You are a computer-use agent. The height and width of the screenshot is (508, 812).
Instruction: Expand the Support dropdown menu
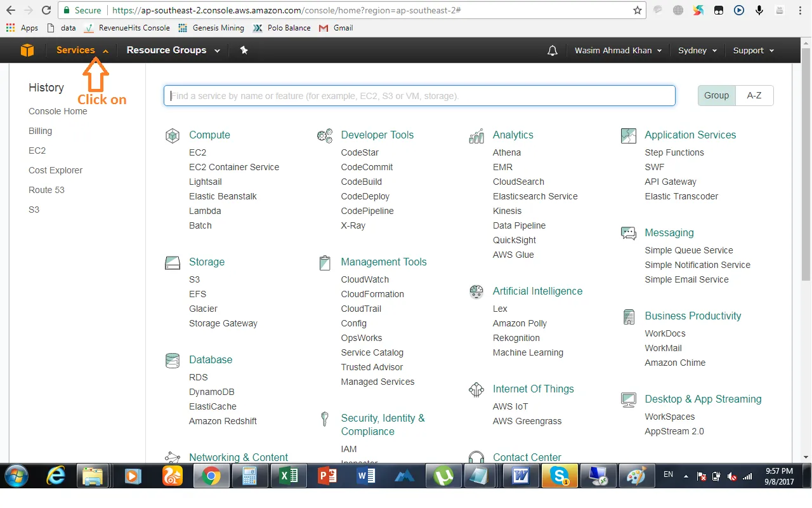coord(754,50)
